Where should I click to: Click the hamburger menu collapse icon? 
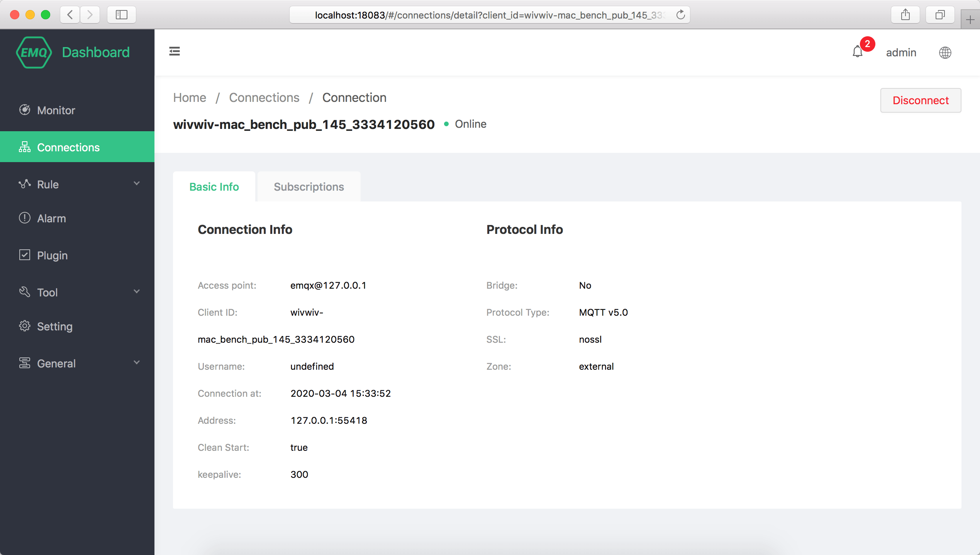[175, 51]
